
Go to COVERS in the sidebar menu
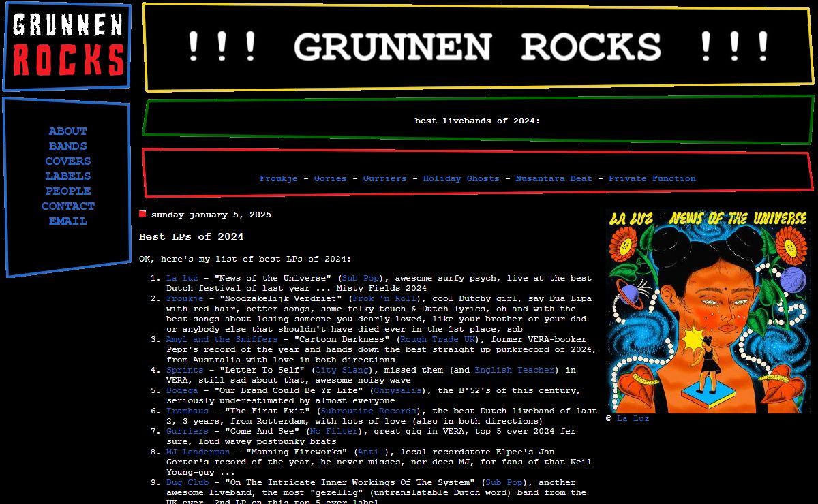(x=68, y=161)
